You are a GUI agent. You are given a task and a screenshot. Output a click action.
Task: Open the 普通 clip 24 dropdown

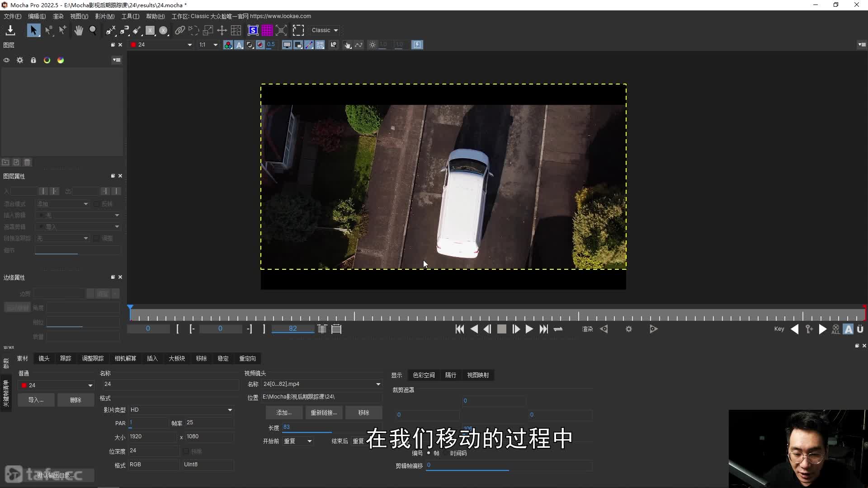coord(57,385)
